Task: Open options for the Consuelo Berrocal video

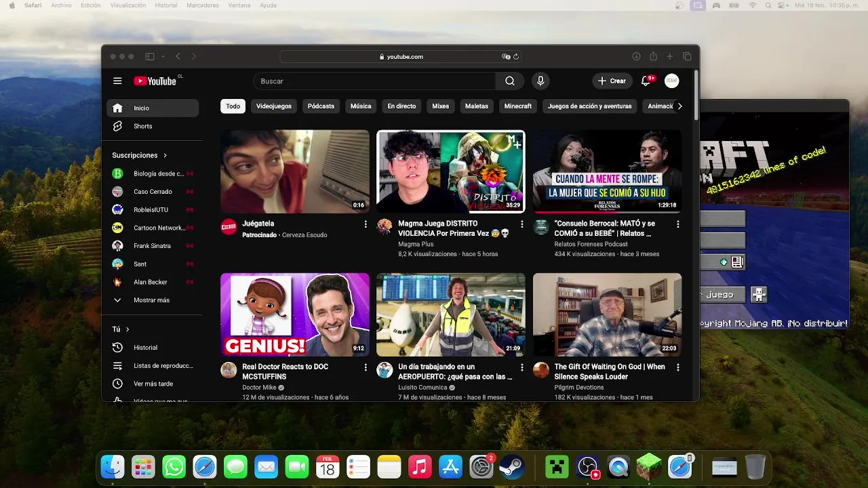Action: 677,224
